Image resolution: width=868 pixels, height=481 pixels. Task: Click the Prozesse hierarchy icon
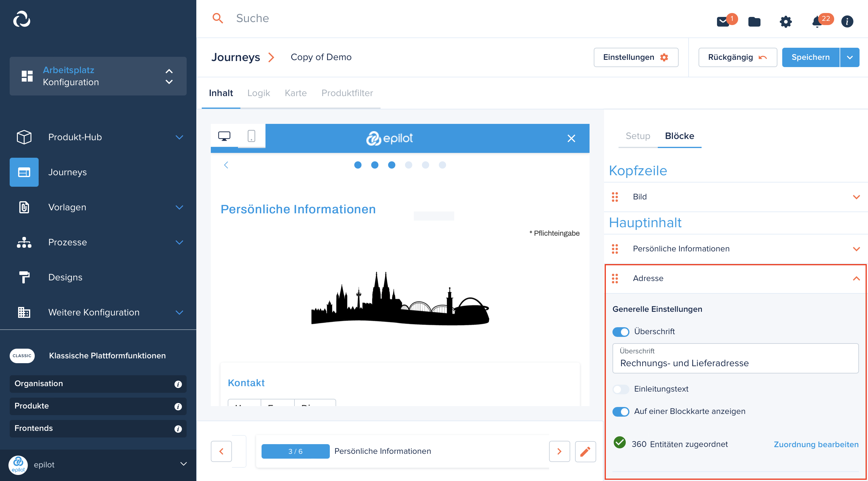(24, 242)
